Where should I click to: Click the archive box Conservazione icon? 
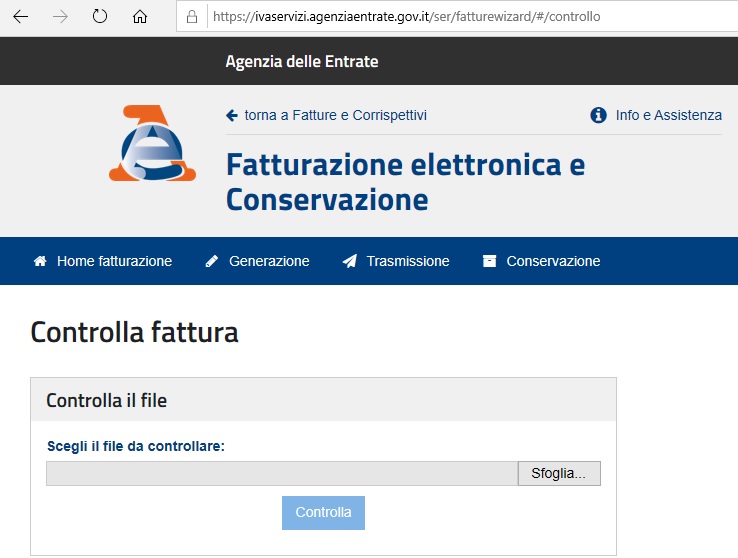(x=489, y=261)
